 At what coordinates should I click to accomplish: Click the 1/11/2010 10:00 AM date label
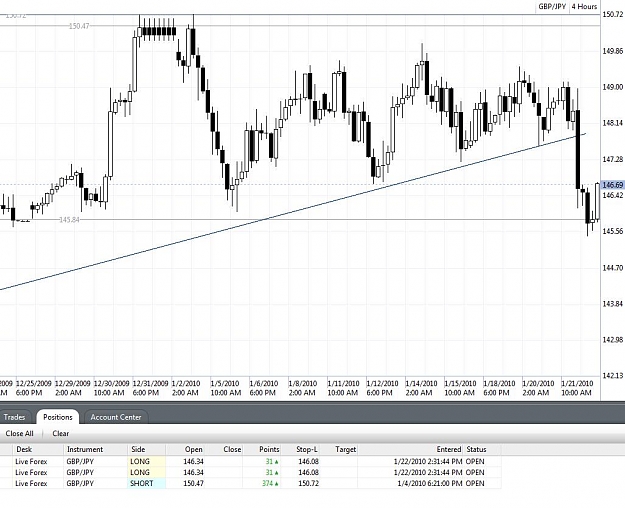343,388
